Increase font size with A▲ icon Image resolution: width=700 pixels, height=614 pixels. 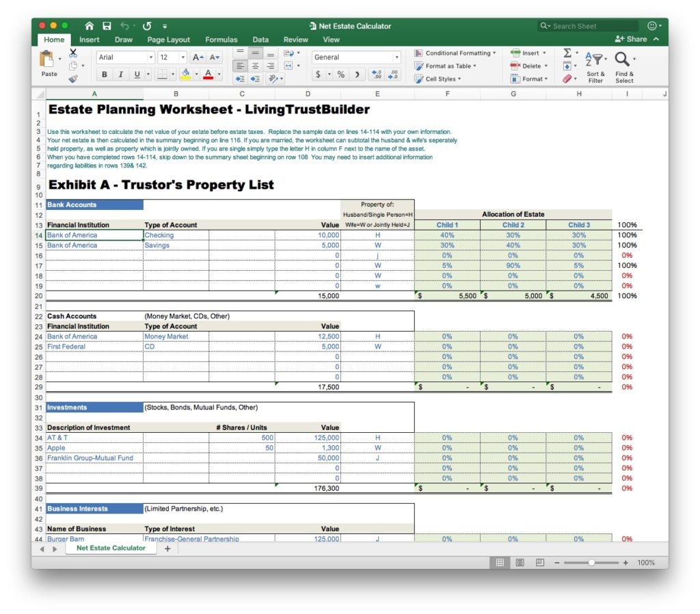tap(198, 57)
